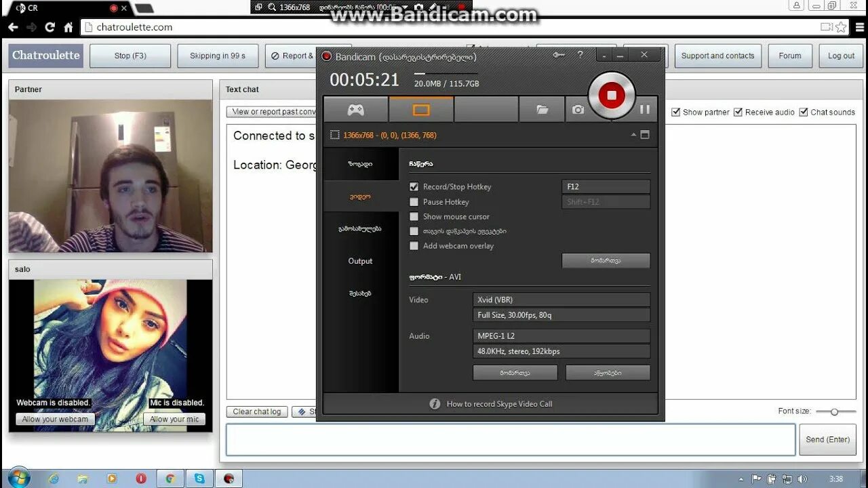The image size is (868, 488).
Task: Open How to record Skype Video Call link
Action: [x=499, y=404]
